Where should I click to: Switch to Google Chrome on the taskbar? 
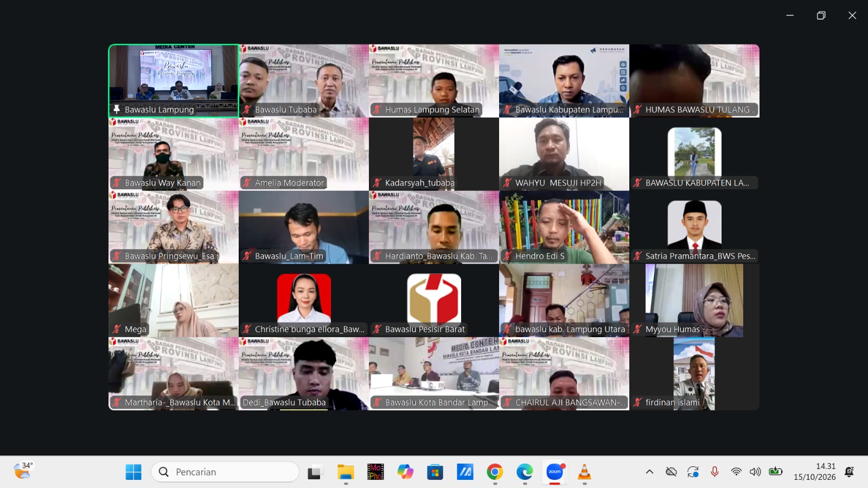coord(495,472)
